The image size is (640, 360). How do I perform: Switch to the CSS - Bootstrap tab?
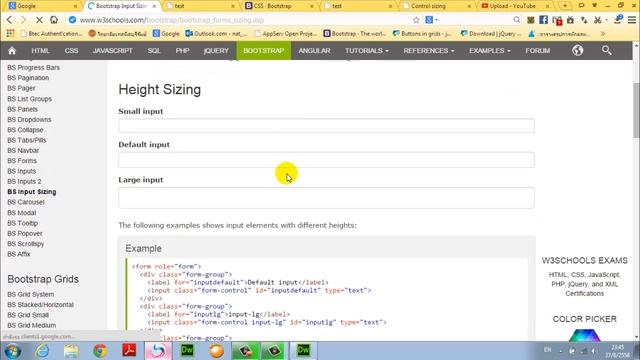pos(278,6)
